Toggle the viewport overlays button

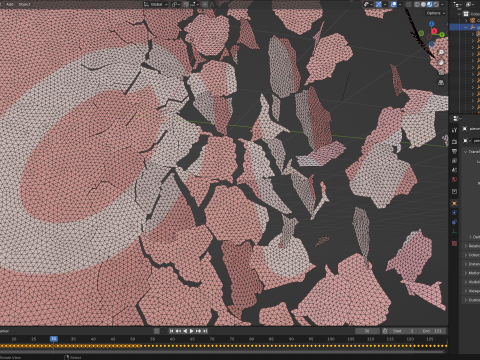click(394, 4)
